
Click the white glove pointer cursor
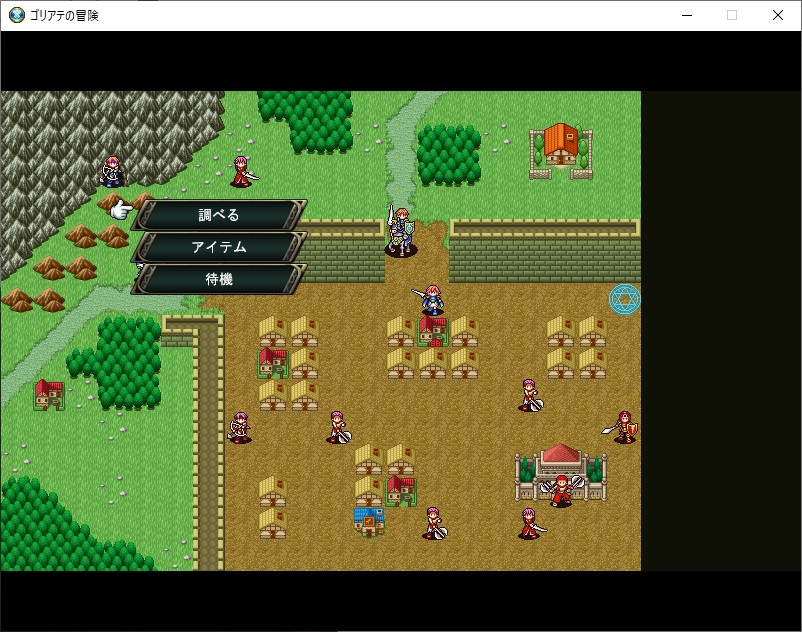tap(122, 210)
